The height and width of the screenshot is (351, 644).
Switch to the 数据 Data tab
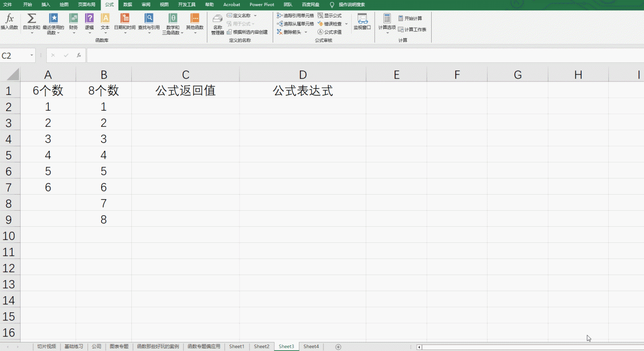[128, 5]
